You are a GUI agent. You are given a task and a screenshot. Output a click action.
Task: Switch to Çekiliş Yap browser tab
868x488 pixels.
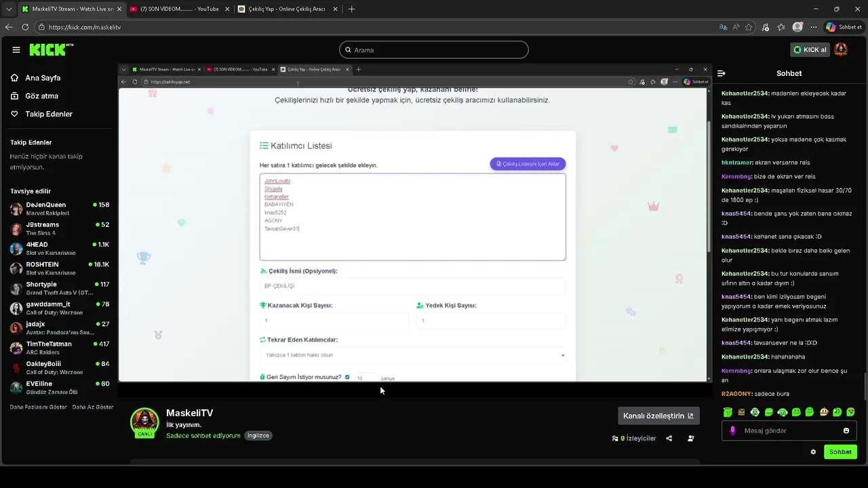(288, 9)
